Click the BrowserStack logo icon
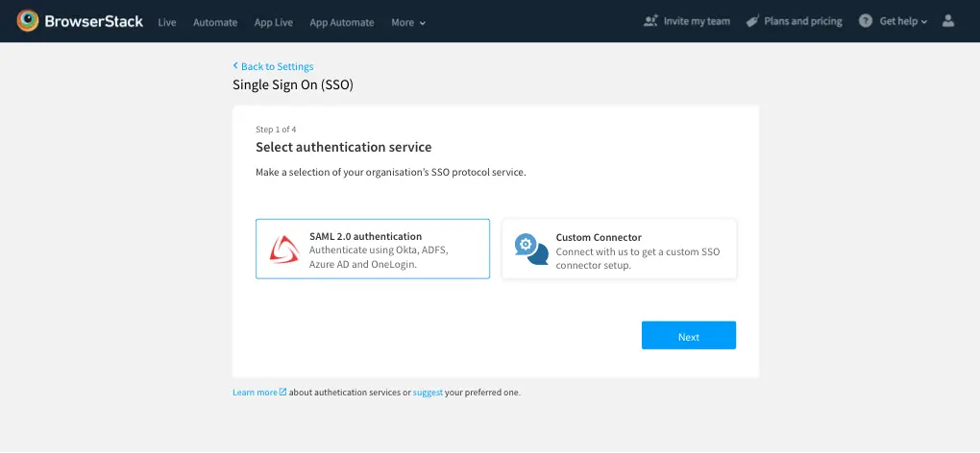Screen dimensions: 980x453 click(x=28, y=21)
